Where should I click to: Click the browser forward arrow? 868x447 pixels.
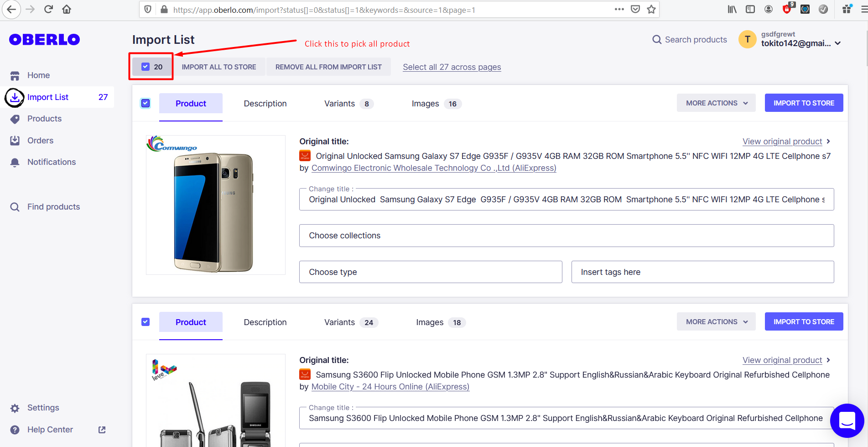(x=30, y=10)
